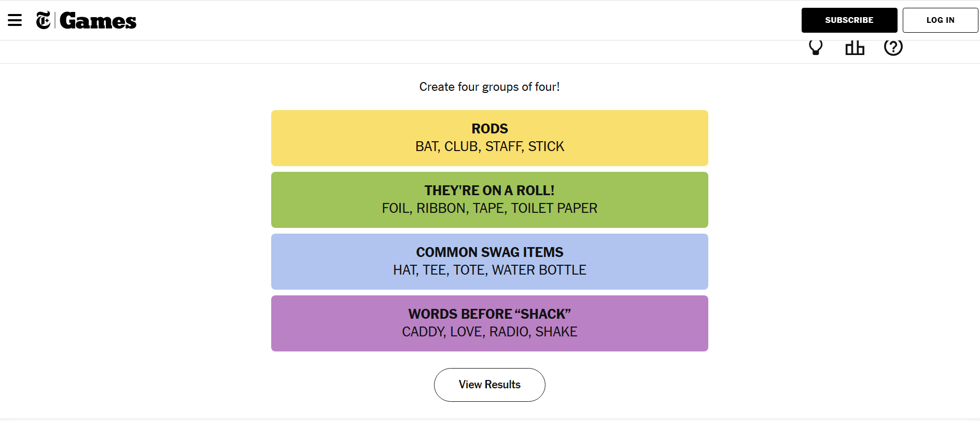Select the purple WORDS BEFORE "SHACK" title
This screenshot has height=421, width=980.
(x=489, y=314)
